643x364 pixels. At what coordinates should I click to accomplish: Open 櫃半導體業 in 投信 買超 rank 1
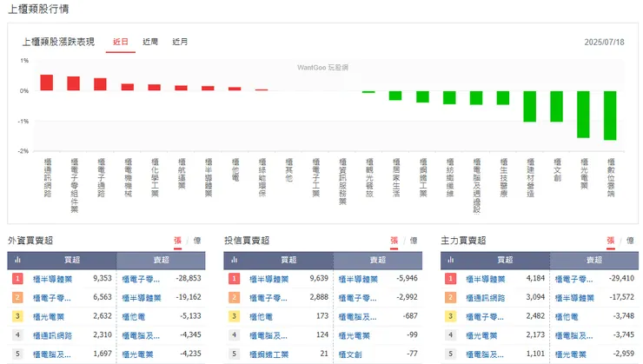coord(269,279)
